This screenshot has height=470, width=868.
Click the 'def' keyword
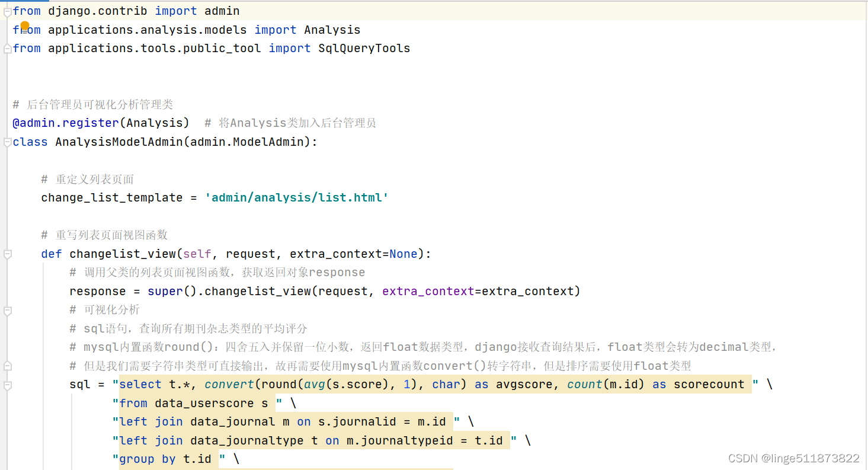pyautogui.click(x=52, y=254)
